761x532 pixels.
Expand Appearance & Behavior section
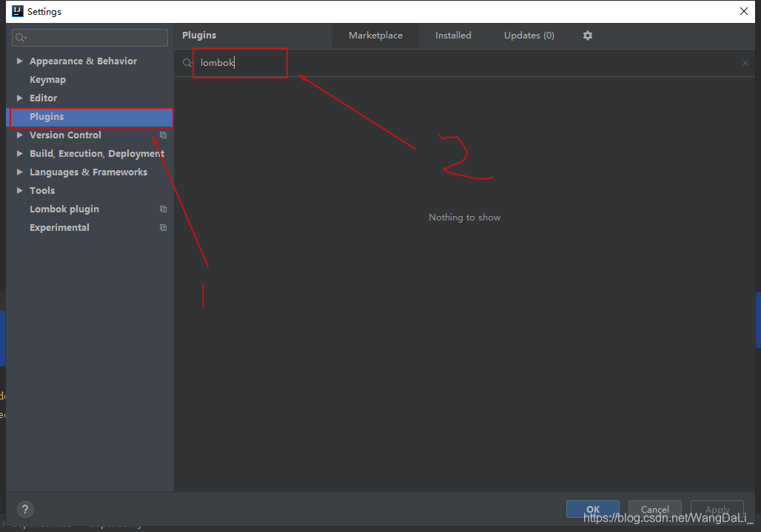tap(19, 61)
